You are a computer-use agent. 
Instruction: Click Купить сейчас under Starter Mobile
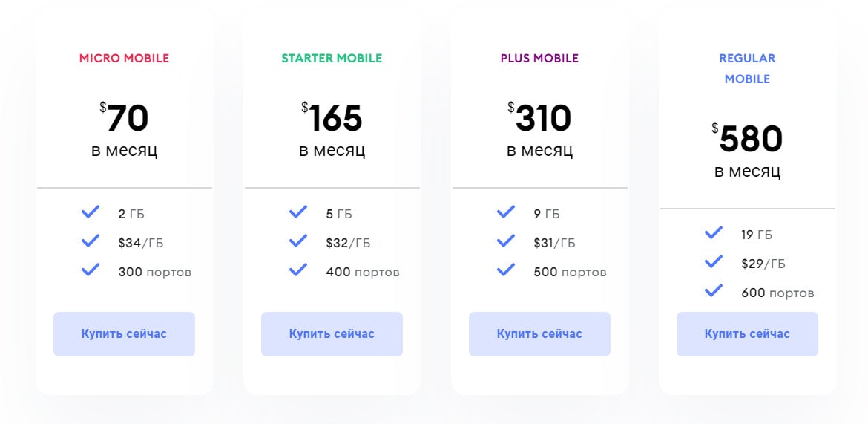(x=332, y=333)
